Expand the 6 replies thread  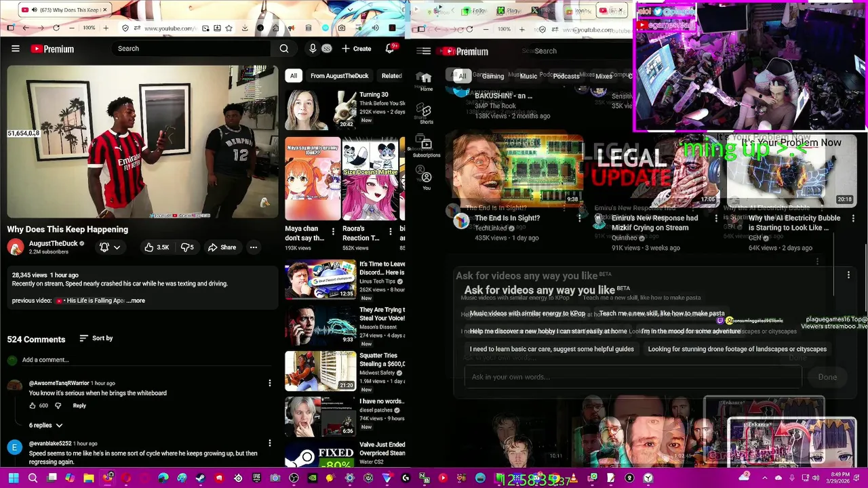45,425
